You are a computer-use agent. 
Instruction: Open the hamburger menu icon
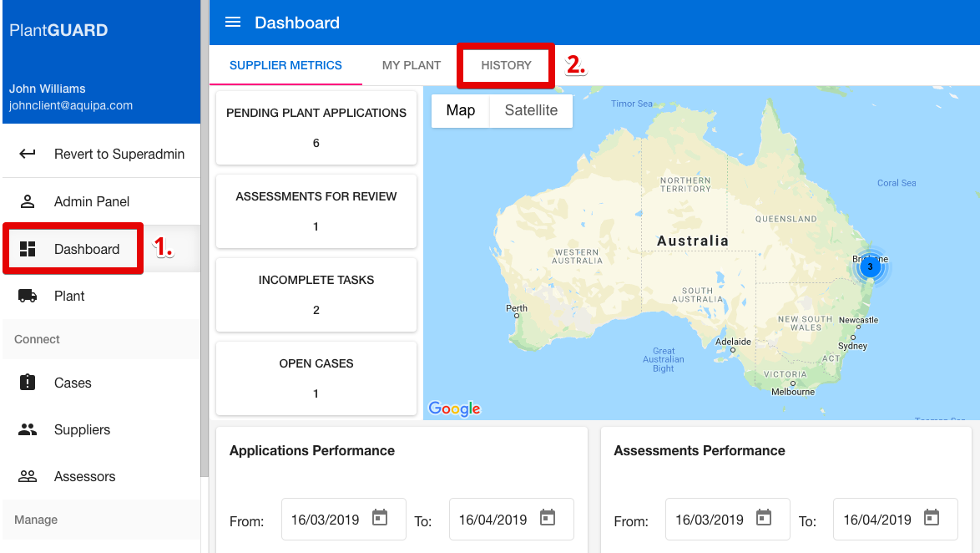point(233,23)
